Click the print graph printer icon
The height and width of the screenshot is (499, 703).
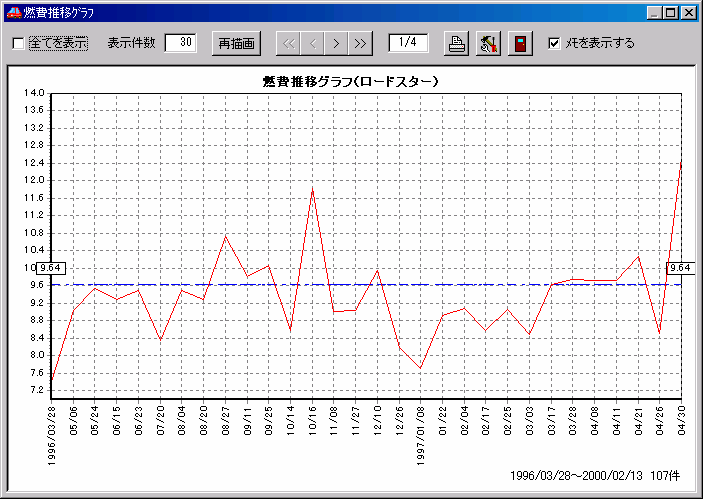[x=456, y=44]
